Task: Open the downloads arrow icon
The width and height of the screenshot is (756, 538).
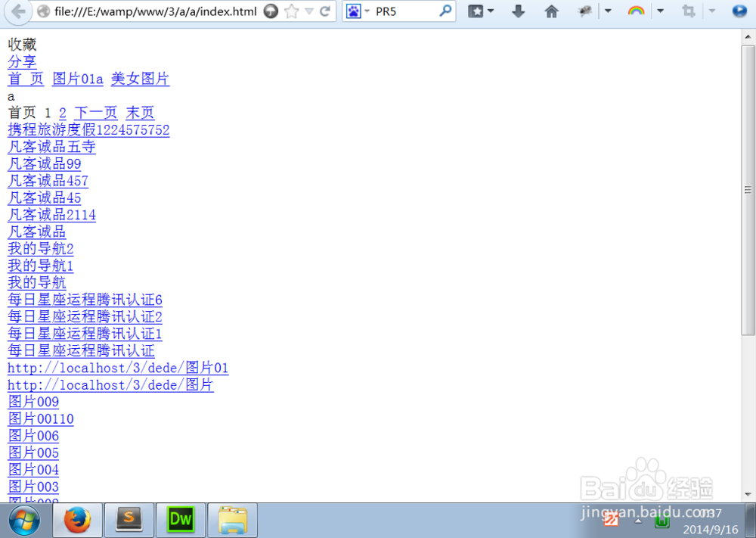Action: click(x=519, y=11)
